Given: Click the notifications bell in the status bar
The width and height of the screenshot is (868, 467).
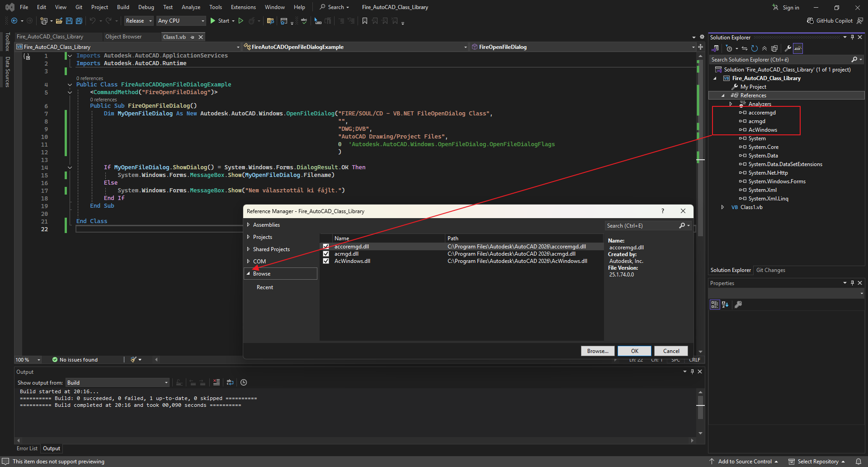Looking at the screenshot, I should (x=858, y=462).
